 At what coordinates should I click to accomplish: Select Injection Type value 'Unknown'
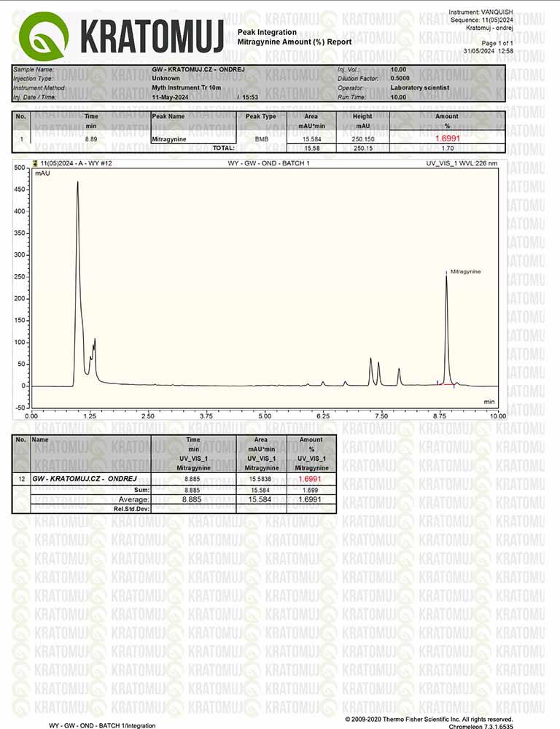pyautogui.click(x=166, y=78)
